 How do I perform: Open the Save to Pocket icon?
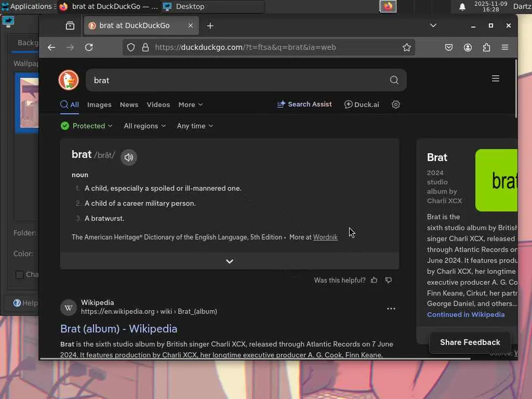pos(449,47)
